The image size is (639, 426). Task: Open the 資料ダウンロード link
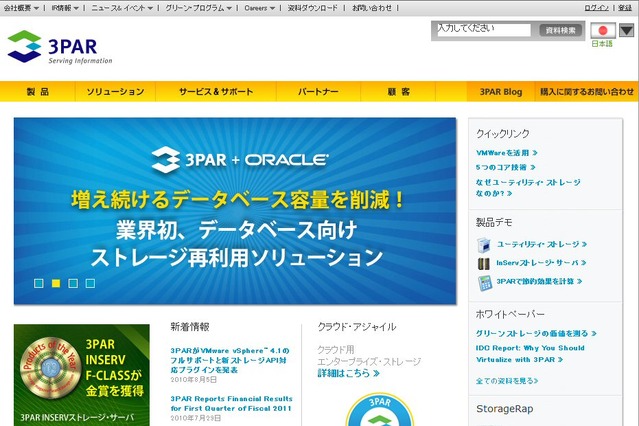pos(313,8)
